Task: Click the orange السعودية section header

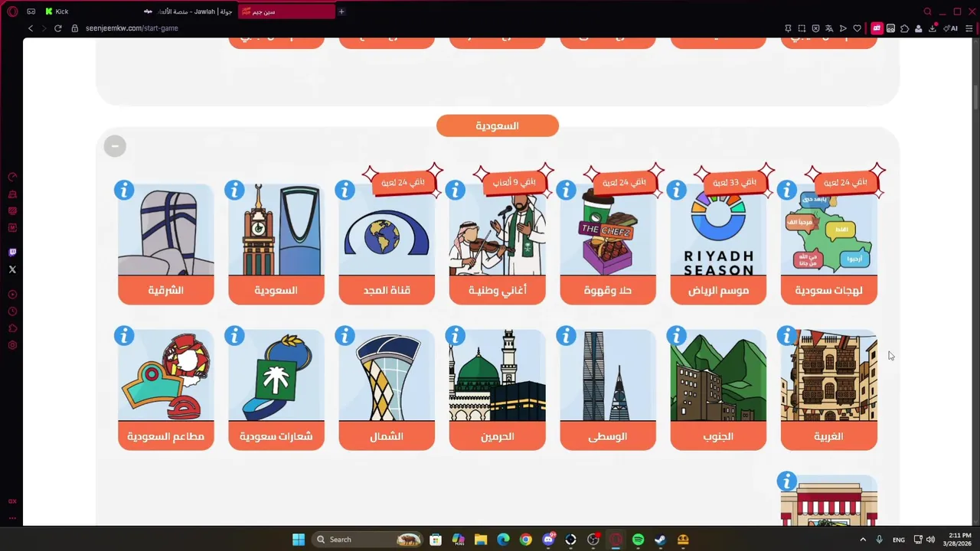Action: point(498,126)
